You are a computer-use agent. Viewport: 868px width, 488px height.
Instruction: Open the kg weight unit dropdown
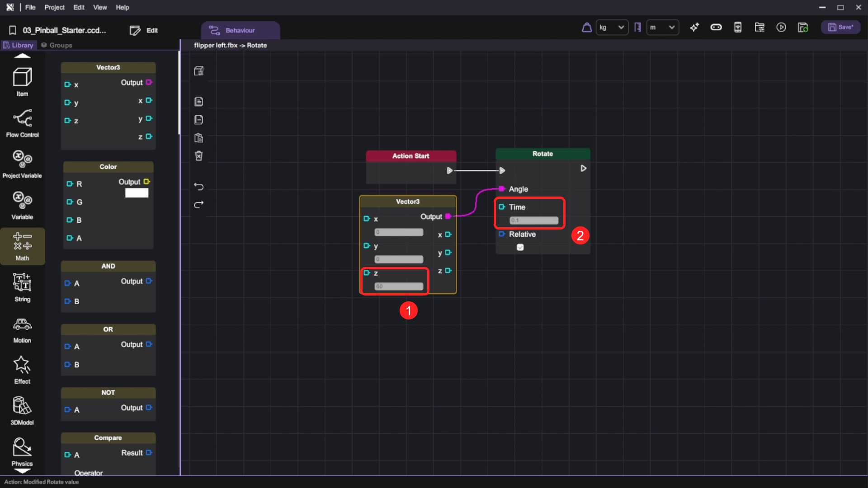coord(612,28)
